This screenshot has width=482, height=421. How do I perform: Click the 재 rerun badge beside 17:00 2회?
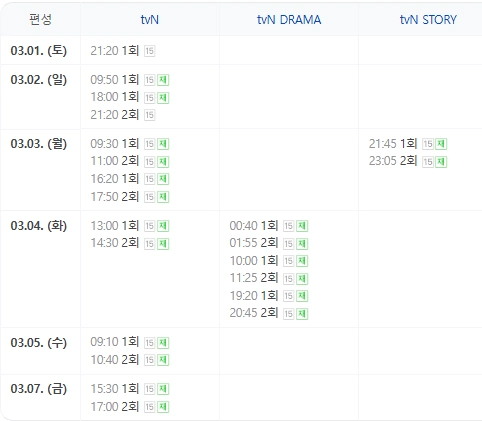point(163,407)
